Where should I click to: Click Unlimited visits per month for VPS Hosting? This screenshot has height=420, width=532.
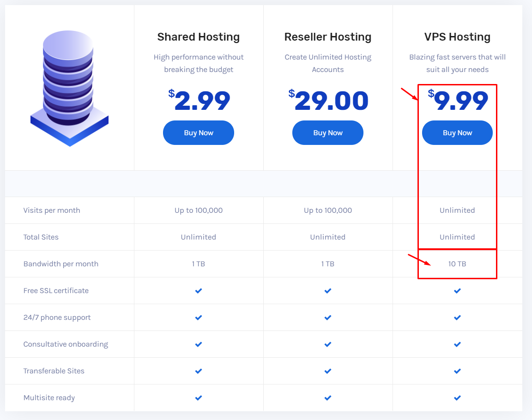click(457, 210)
